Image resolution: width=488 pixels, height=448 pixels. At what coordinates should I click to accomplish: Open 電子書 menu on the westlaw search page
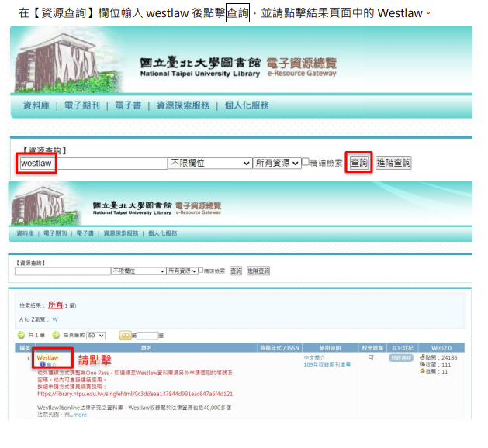pyautogui.click(x=128, y=105)
